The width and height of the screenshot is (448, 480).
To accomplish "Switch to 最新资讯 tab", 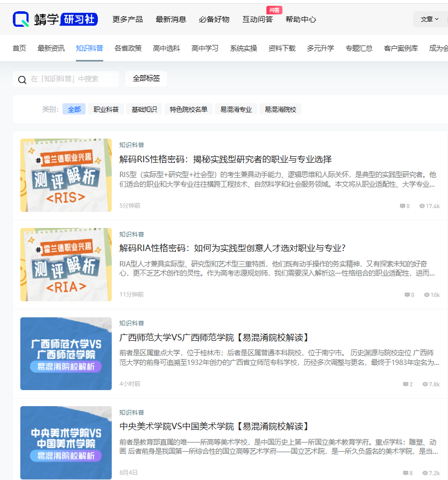I will point(51,48).
